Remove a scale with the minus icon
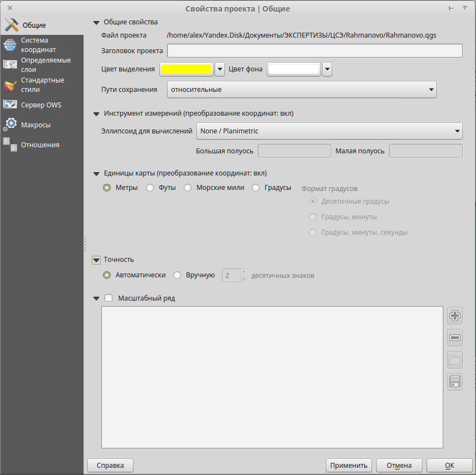Screen dimensions: 476x475 coord(455,338)
